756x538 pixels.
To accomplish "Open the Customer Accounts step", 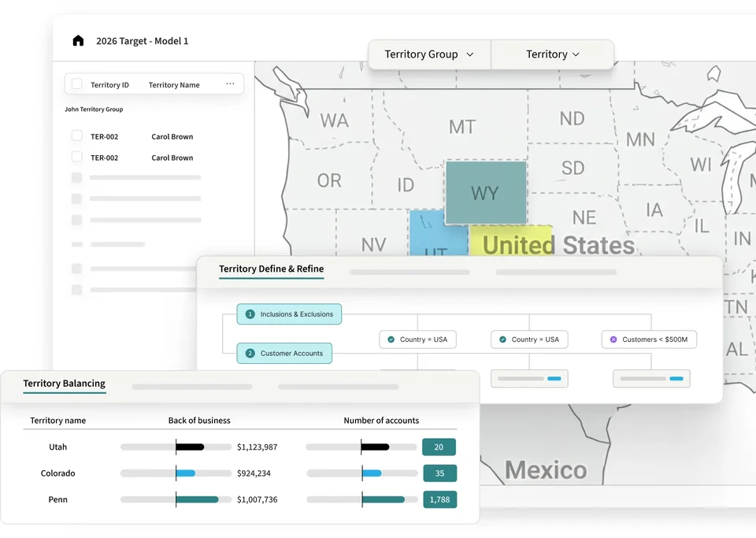I will pos(284,354).
